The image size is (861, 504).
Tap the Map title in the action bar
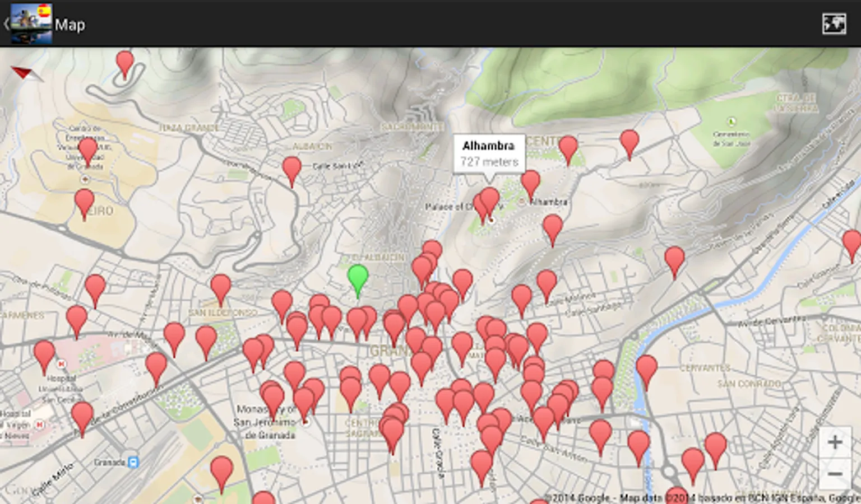71,25
